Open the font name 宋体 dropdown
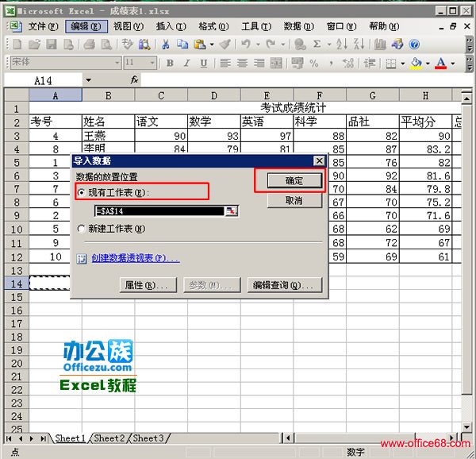The image size is (476, 459). coord(117,63)
